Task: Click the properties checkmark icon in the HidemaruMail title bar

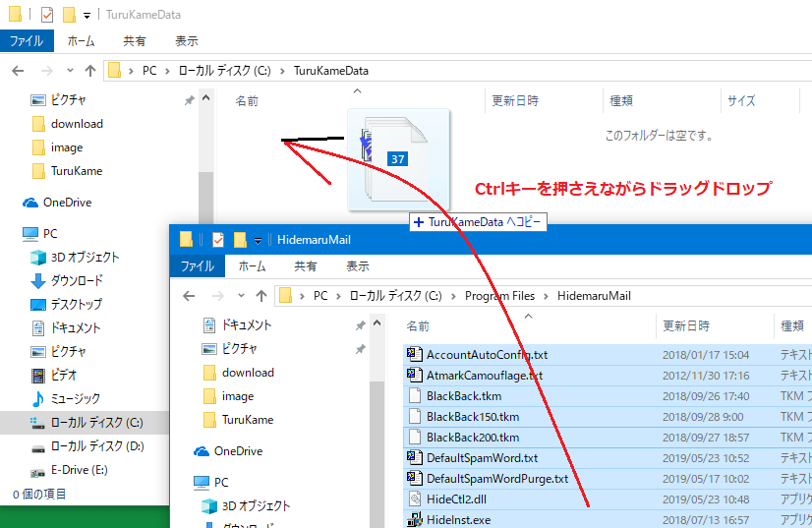Action: pos(217,240)
